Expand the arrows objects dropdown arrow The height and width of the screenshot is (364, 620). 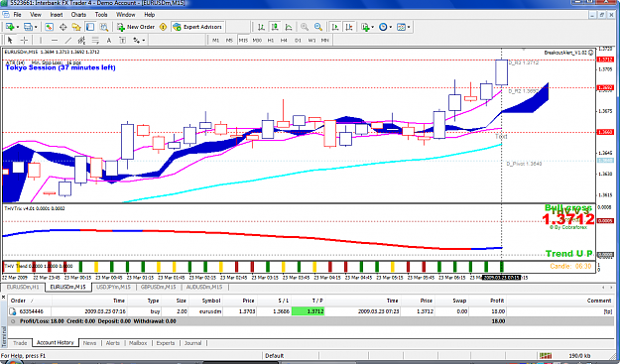144,40
